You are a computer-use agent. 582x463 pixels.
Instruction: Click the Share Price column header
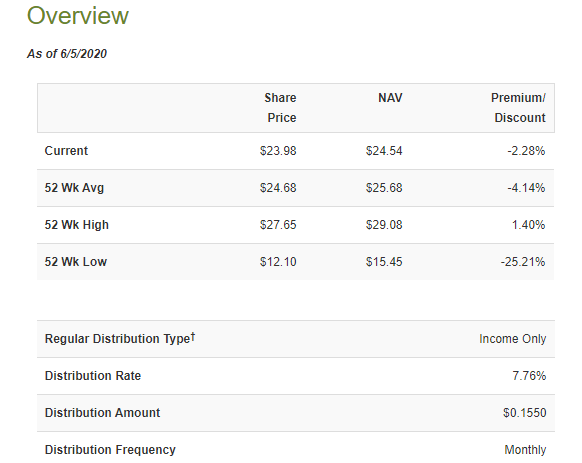[280, 108]
